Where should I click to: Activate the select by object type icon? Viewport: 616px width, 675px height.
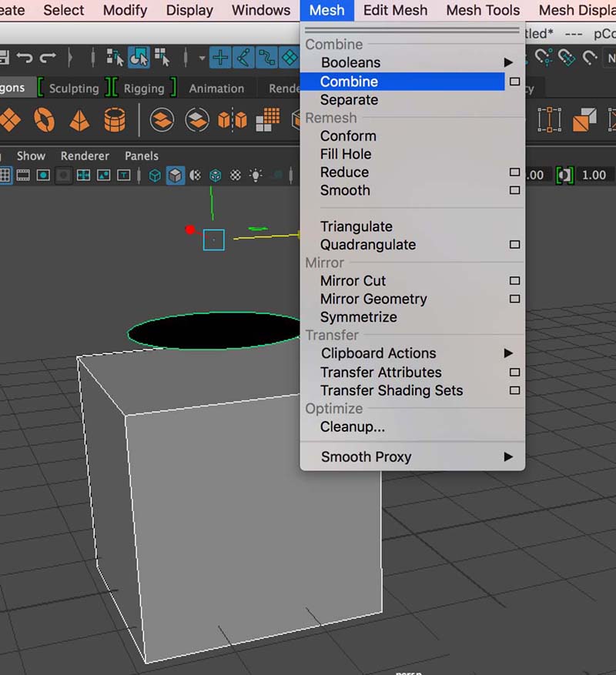pos(139,57)
